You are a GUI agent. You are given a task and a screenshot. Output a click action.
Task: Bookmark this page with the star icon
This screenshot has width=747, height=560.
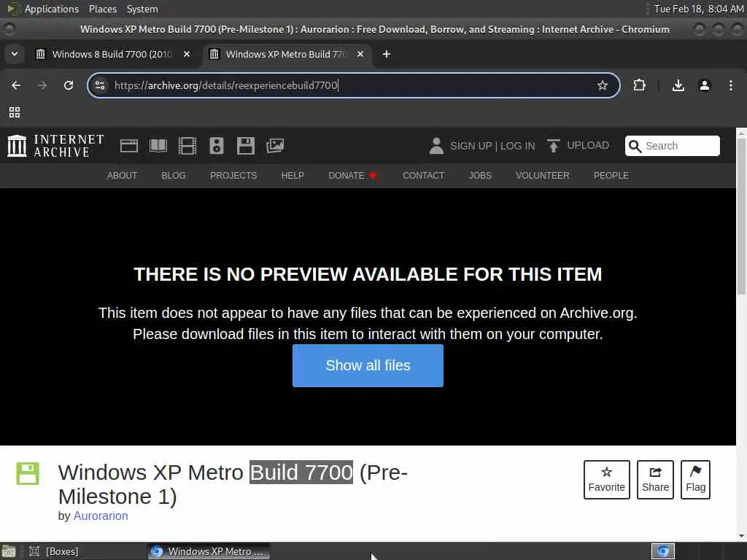click(602, 85)
